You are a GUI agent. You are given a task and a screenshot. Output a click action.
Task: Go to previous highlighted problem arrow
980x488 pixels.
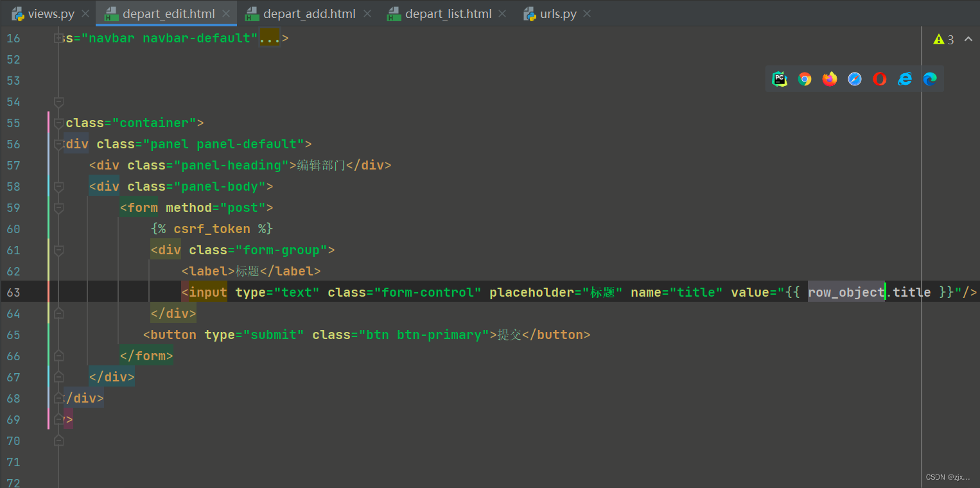click(x=968, y=39)
